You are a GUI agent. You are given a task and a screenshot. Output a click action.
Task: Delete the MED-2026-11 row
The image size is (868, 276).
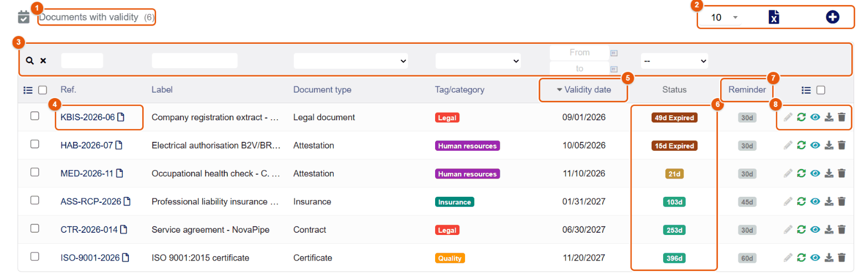(841, 173)
